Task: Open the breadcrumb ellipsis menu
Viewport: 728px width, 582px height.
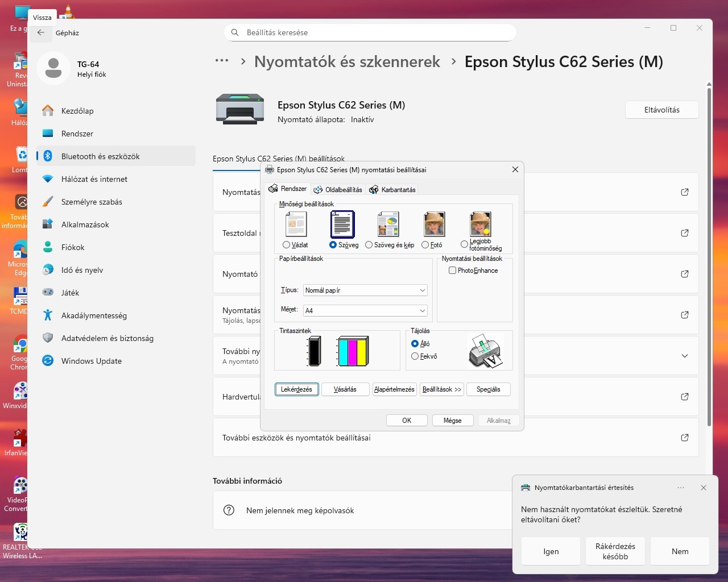Action: [x=222, y=61]
